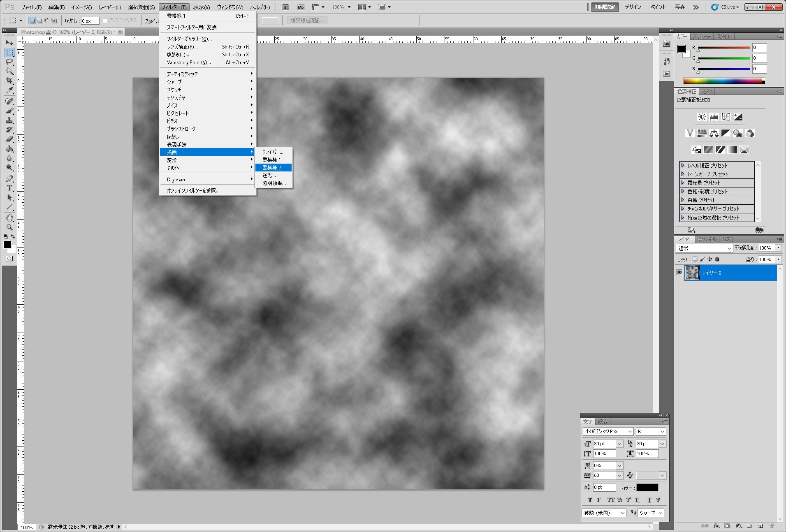The height and width of the screenshot is (532, 786).
Task: Select the Move tool
Action: (x=9, y=43)
